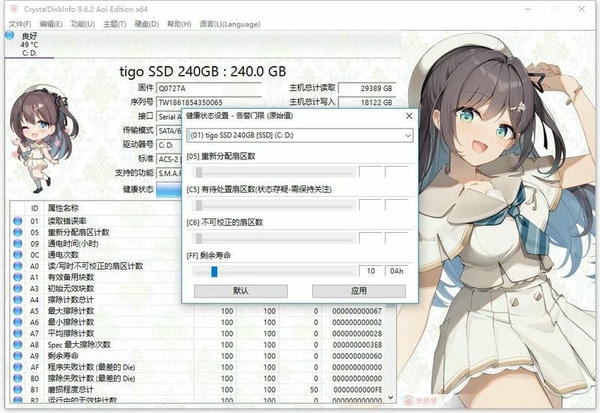Click the attribute list scroll-down arrow
The image size is (600, 413).
391,397
